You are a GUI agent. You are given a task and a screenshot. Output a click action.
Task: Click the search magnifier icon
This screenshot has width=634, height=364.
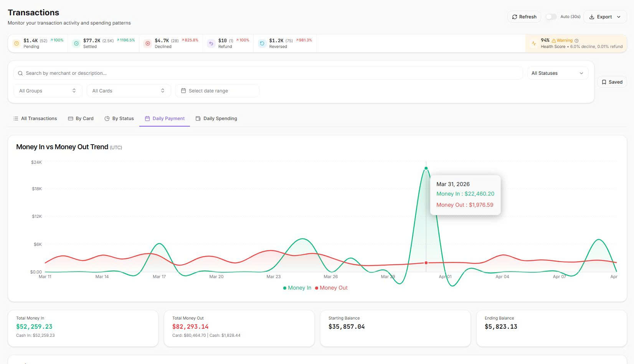click(20, 73)
